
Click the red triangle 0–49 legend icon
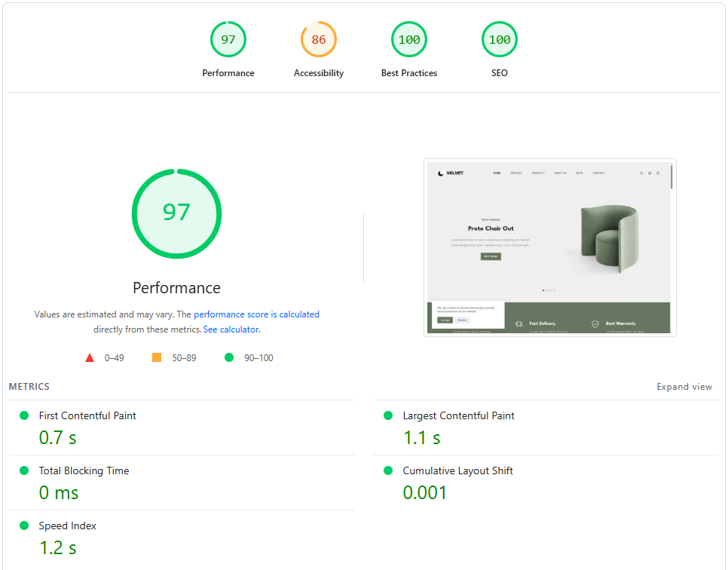tap(90, 357)
